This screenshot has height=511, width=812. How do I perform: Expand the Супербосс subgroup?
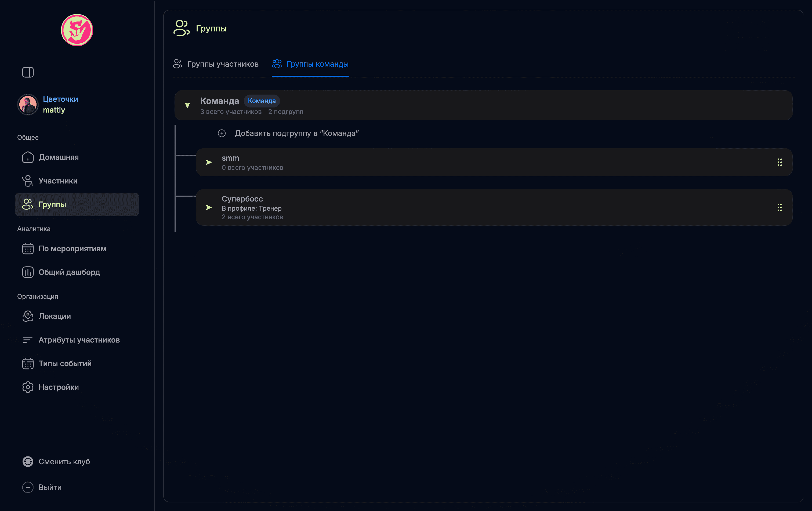tap(209, 207)
